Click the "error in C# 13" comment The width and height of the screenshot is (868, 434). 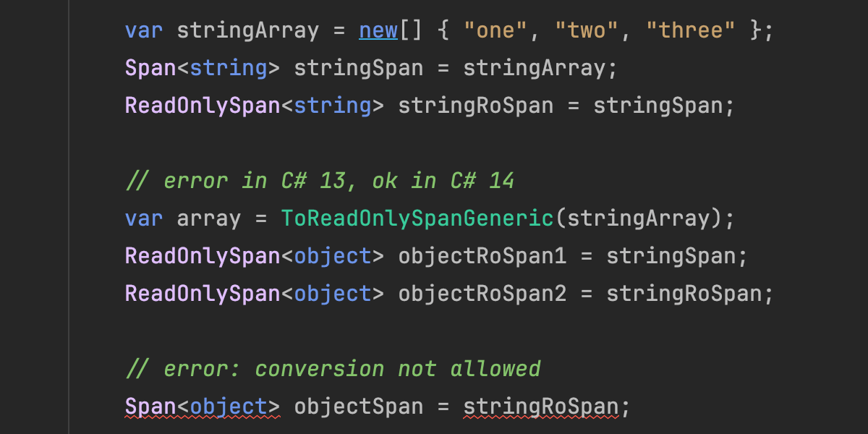[320, 181]
